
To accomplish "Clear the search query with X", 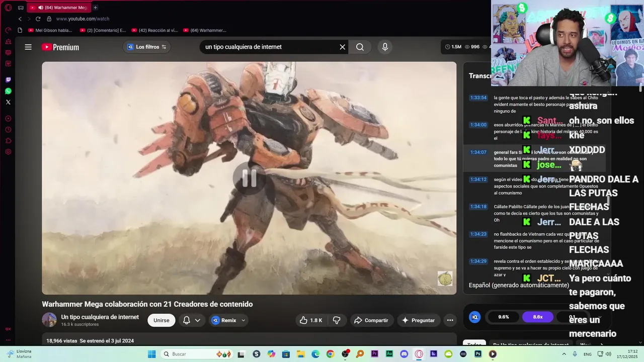I will (x=343, y=47).
